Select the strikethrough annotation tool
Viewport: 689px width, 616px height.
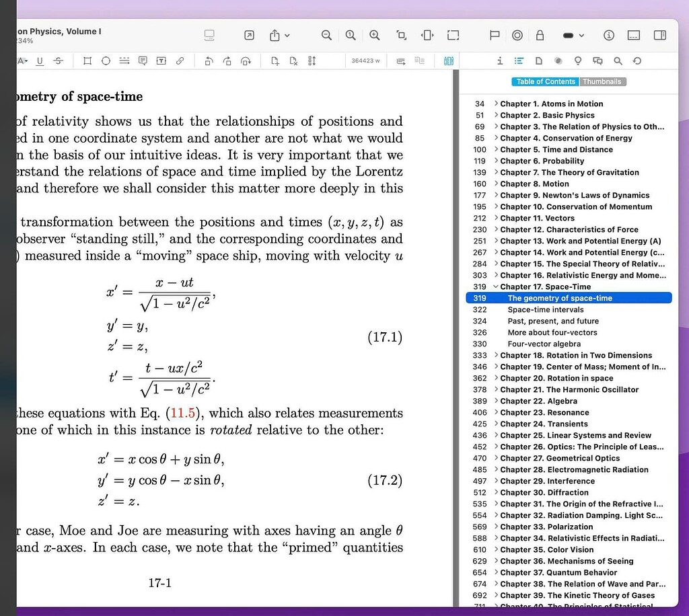59,61
